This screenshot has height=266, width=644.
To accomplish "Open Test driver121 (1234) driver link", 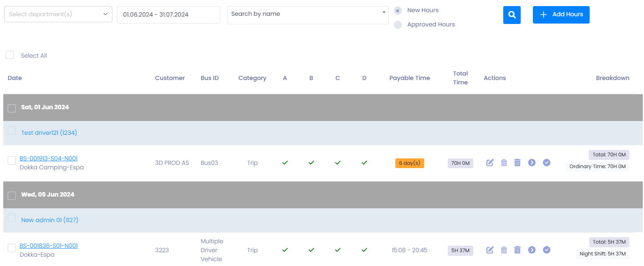I will point(49,133).
